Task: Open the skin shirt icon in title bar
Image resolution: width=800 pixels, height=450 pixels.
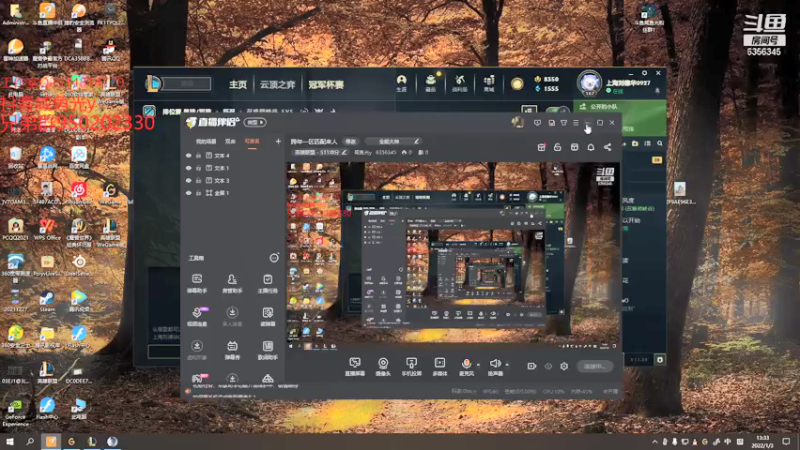Action: click(x=564, y=123)
